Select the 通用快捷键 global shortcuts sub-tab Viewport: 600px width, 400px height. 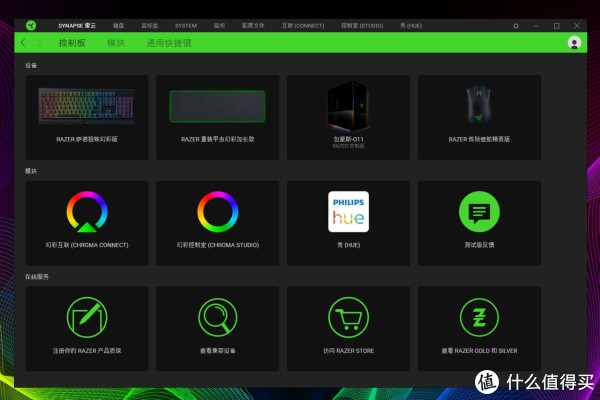pos(169,43)
